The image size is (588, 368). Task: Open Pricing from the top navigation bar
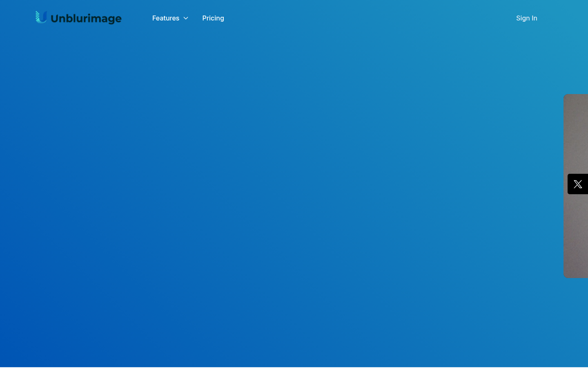[x=213, y=18]
